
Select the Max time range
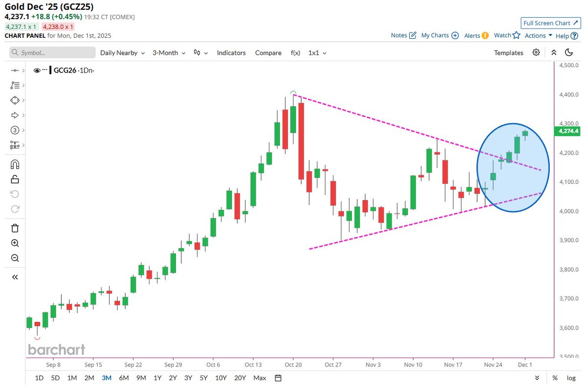[x=260, y=378]
